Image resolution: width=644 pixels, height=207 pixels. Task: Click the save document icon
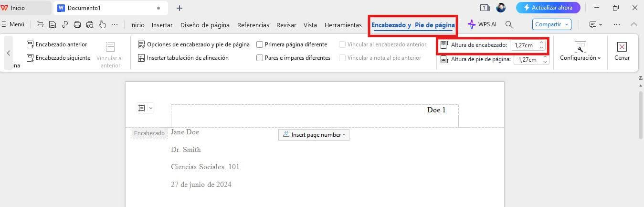coord(53,24)
